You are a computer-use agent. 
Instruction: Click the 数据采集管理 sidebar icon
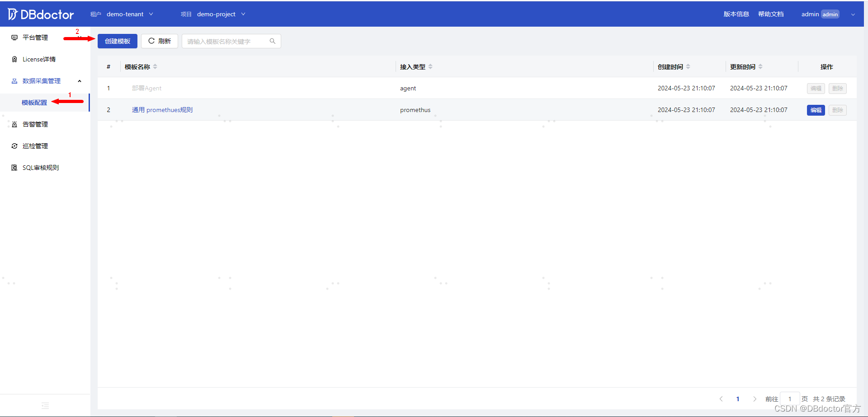pyautogui.click(x=14, y=81)
